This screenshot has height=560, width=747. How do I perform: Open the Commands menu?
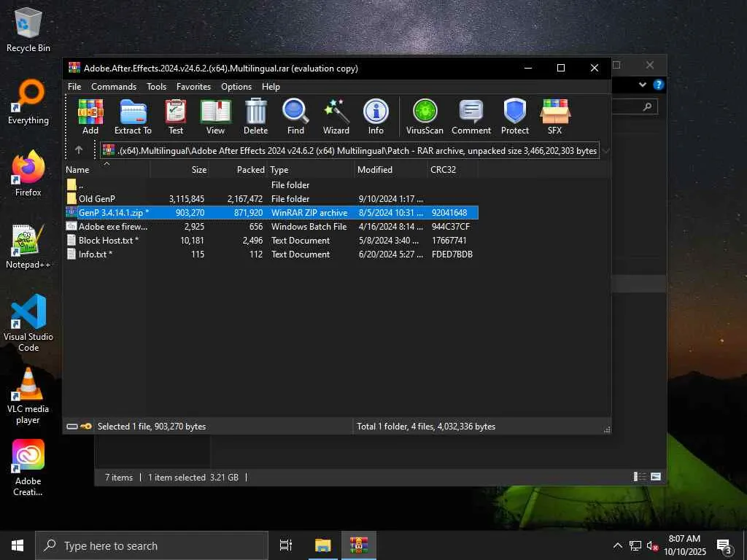(114, 87)
